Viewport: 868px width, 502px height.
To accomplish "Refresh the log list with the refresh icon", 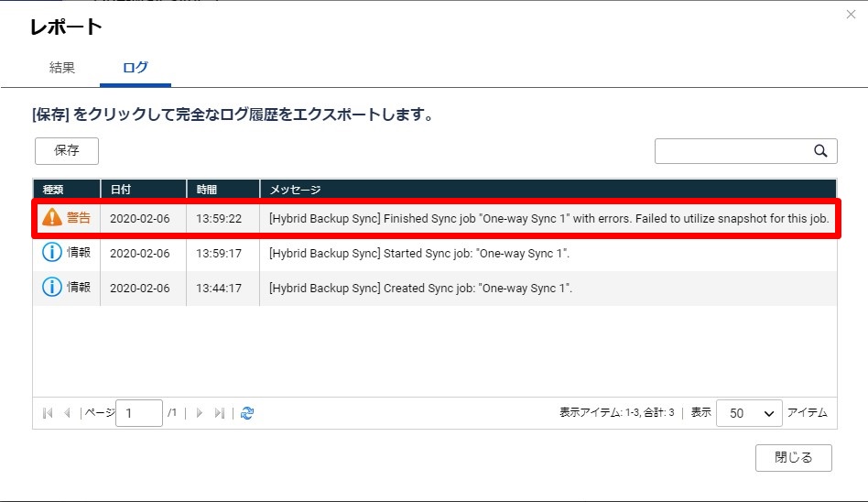I will point(247,413).
